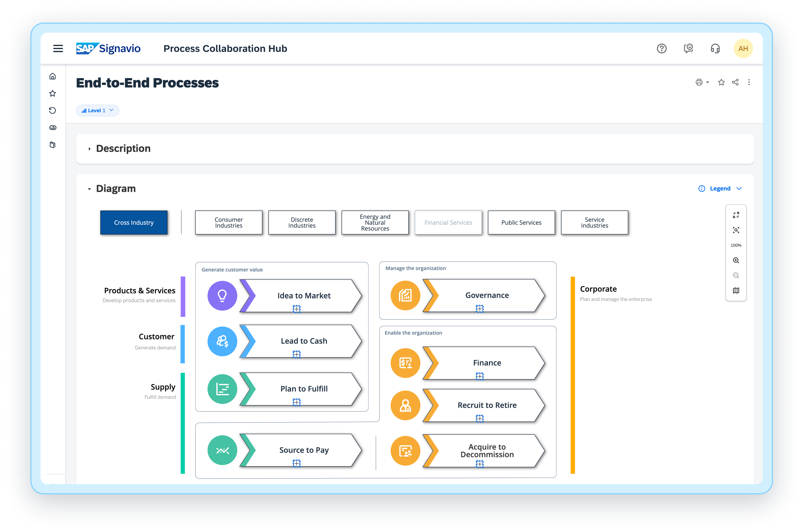Open favorites via the star icon in sidebar
Viewport: 803px width, 532px height.
pyautogui.click(x=53, y=93)
